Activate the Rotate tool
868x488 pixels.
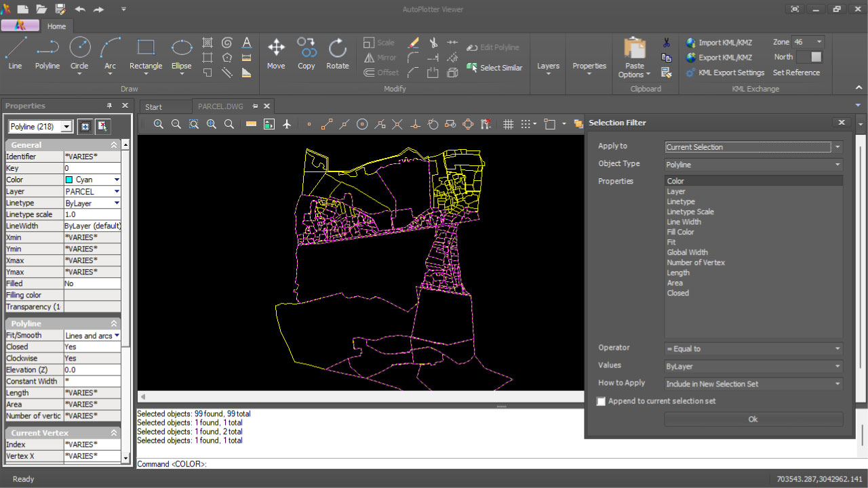pyautogui.click(x=337, y=53)
